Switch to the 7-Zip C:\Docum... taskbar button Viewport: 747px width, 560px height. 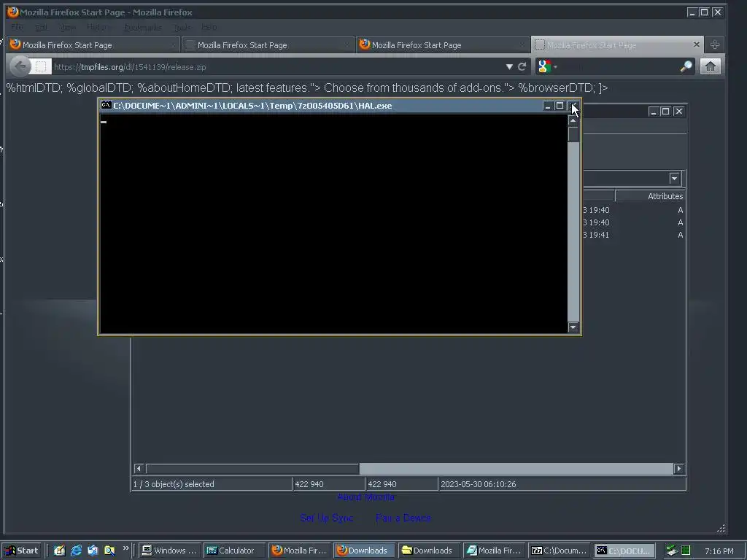559,551
